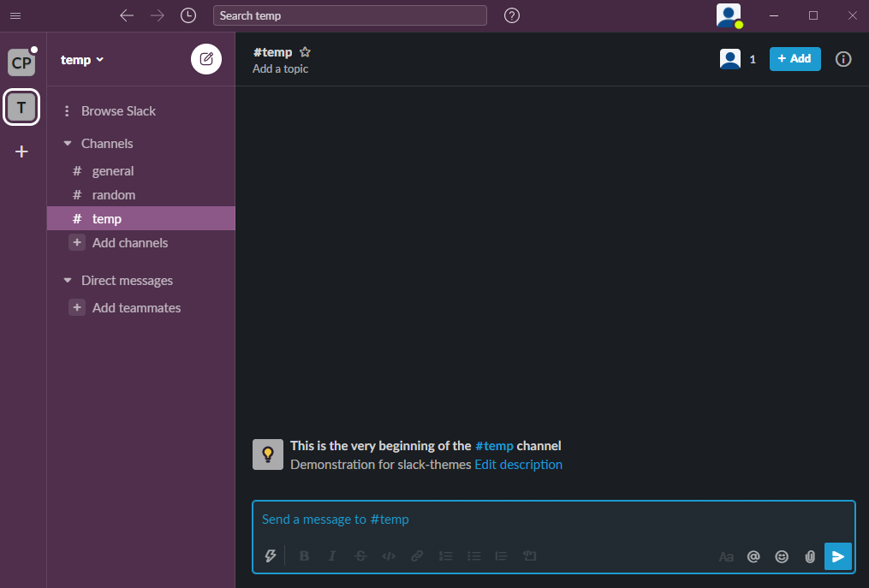Toggle bulleted list formatting
This screenshot has height=588, width=869.
(x=473, y=555)
